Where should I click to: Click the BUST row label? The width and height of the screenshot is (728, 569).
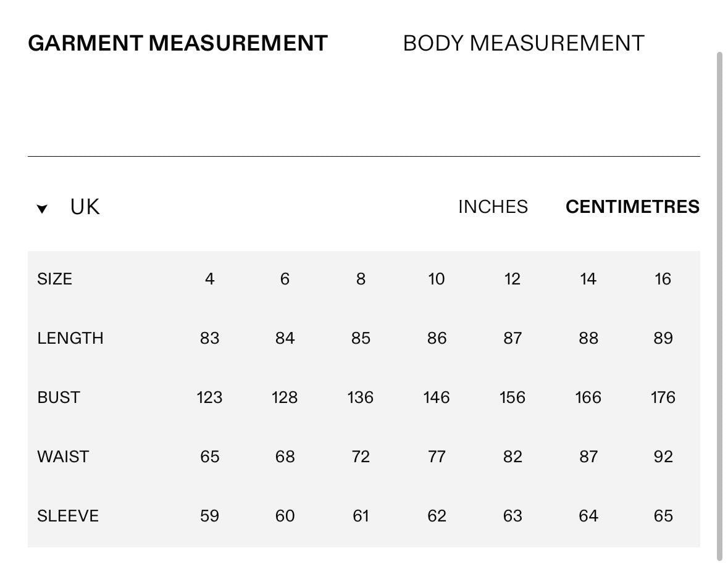[x=59, y=397]
